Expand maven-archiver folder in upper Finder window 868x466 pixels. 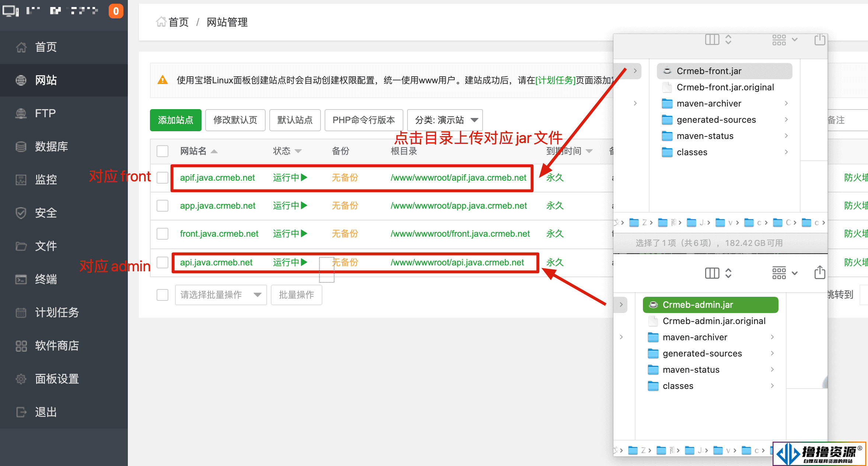click(786, 104)
